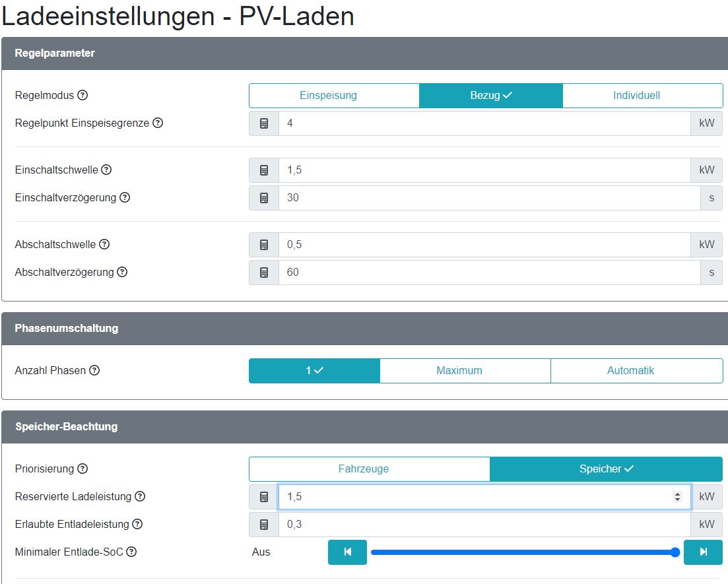Viewport: 728px width, 584px height.
Task: Click calculator icon beside Abschaltschwelle field
Action: pyautogui.click(x=264, y=245)
